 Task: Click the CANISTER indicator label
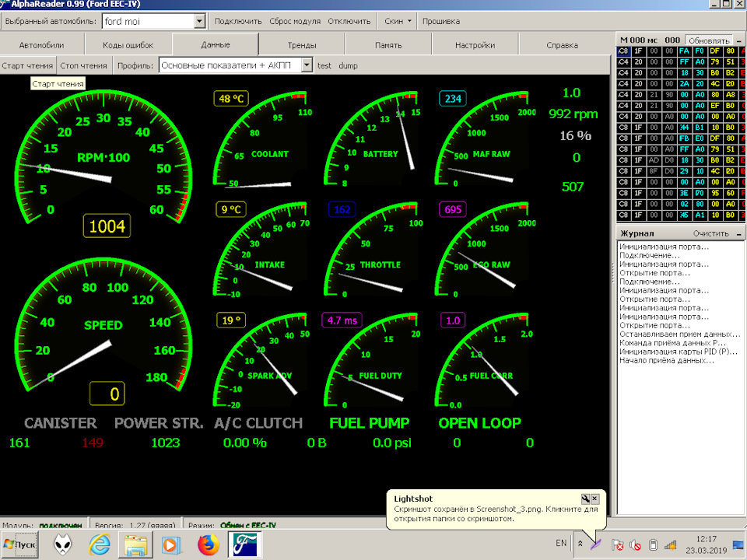click(x=61, y=423)
